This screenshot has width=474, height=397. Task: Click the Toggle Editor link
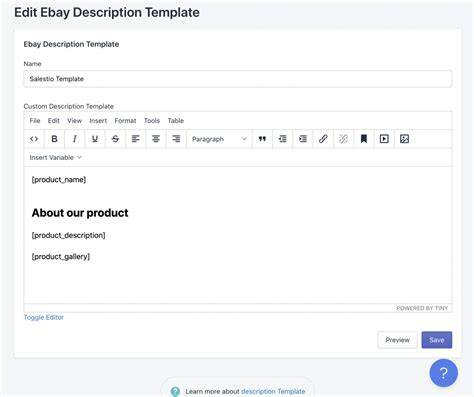coord(44,317)
